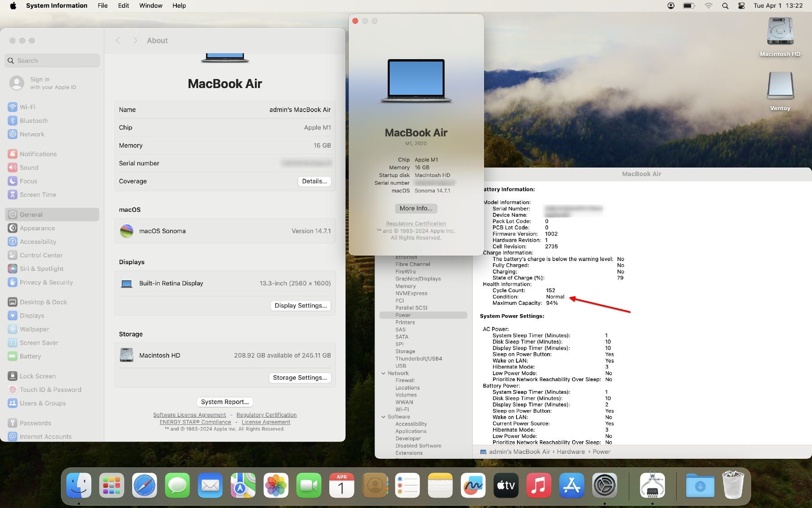Open Maps app in Dock
Image resolution: width=812 pixels, height=508 pixels.
pyautogui.click(x=243, y=485)
